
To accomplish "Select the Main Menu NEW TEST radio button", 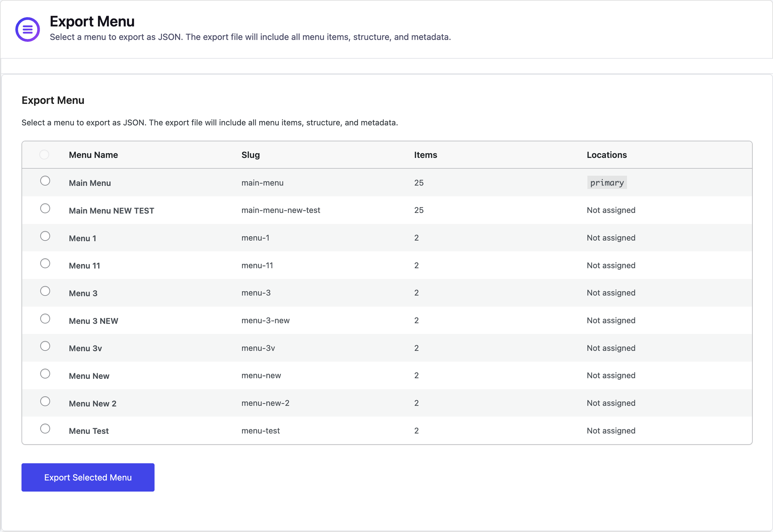I will pos(45,208).
